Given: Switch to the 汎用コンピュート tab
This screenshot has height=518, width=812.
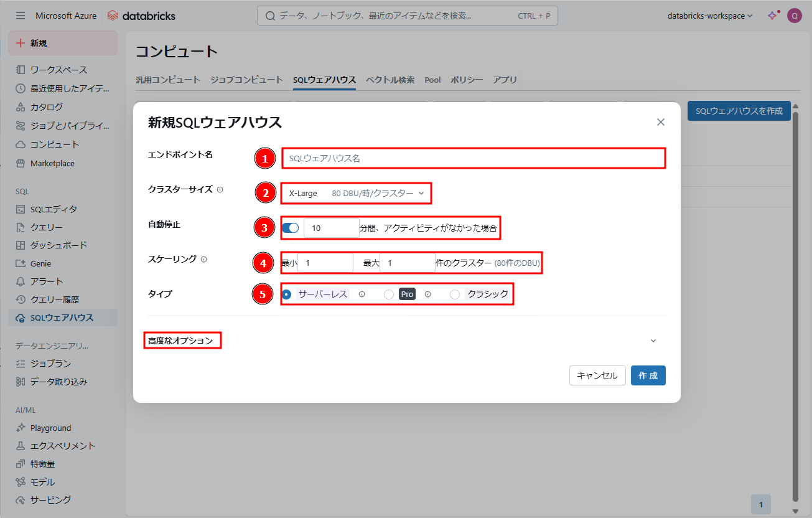Looking at the screenshot, I should click(168, 80).
